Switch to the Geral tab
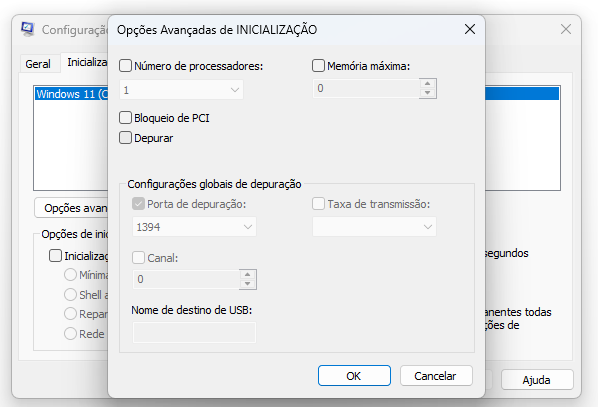This screenshot has height=407, width=598. coord(38,64)
